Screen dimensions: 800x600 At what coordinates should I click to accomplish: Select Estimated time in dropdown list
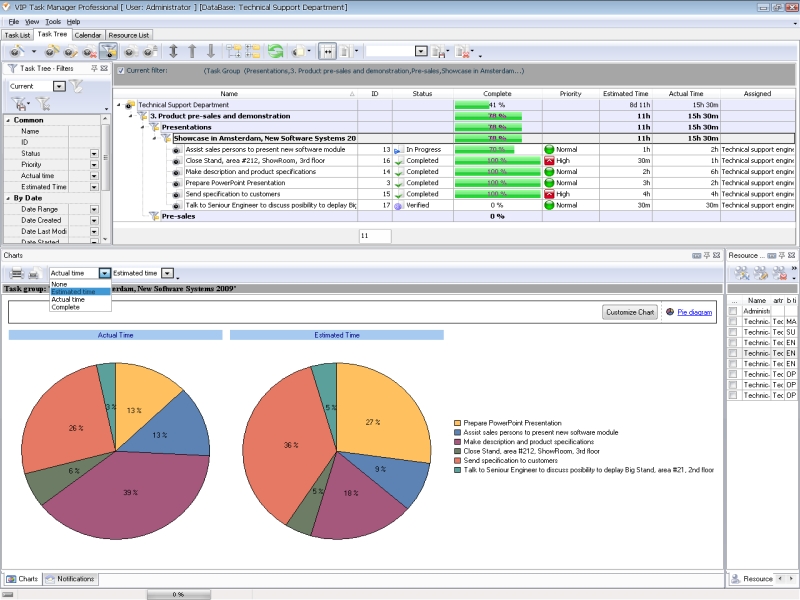pyautogui.click(x=80, y=292)
